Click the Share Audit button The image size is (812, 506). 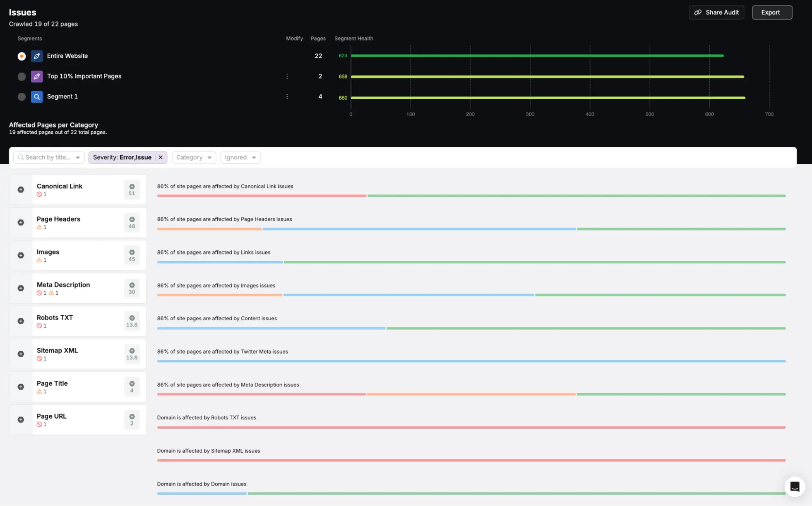click(x=717, y=13)
